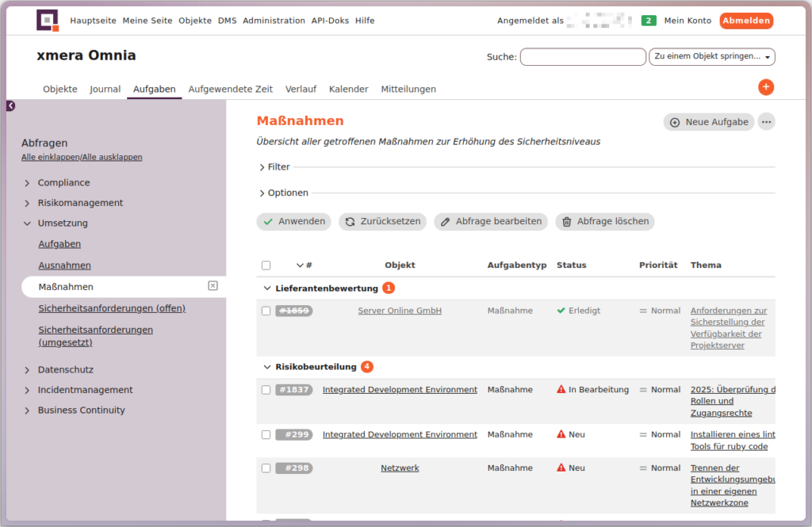Select checkbox for the Netzwerk row
Screen dimensions: 812x527
pyautogui.click(x=266, y=468)
